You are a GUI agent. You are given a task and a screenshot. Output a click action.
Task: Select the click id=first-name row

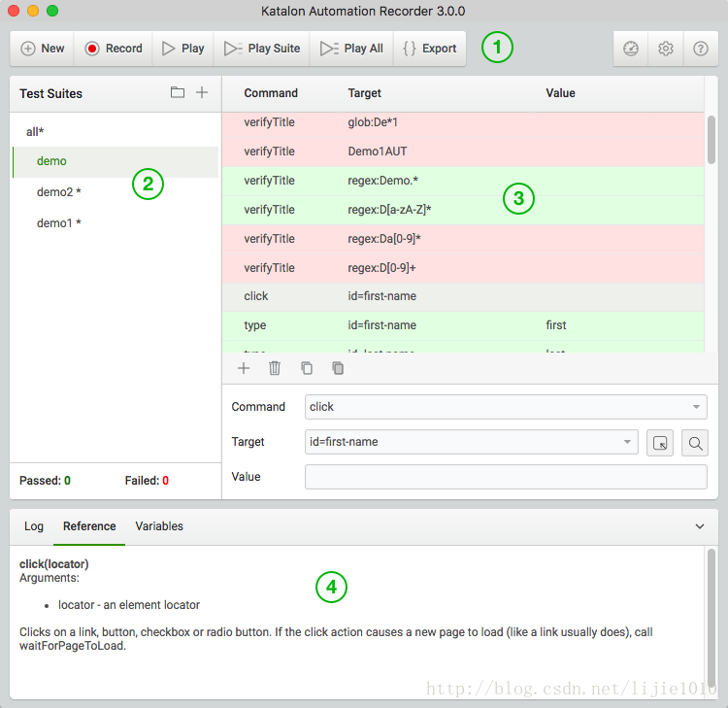[463, 297]
